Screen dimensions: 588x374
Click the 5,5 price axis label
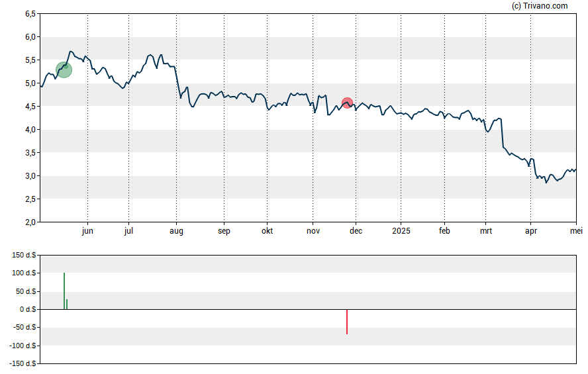(30, 60)
